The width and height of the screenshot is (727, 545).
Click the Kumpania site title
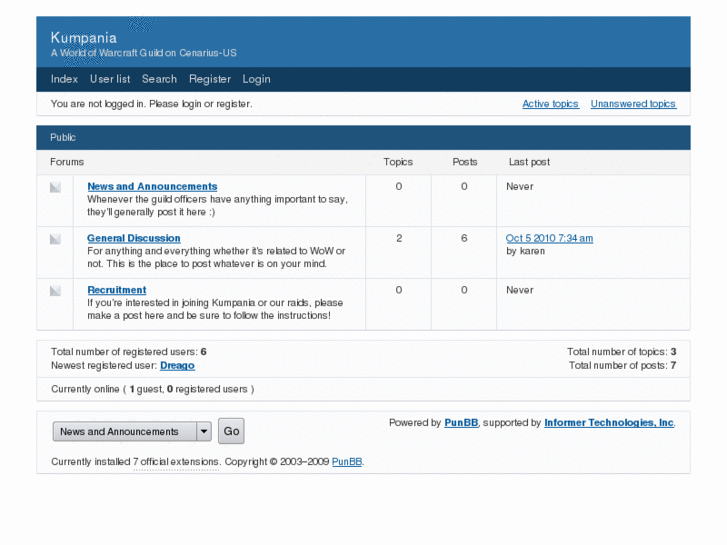coord(84,38)
